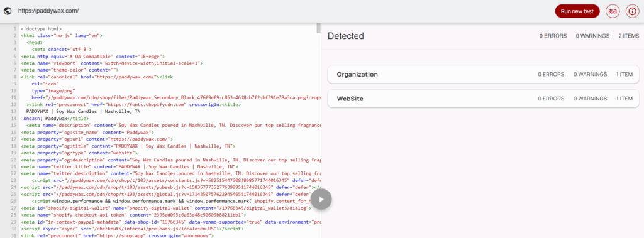This screenshot has width=644, height=238.
Task: Click the 2 ITEMS summary count
Action: point(629,36)
